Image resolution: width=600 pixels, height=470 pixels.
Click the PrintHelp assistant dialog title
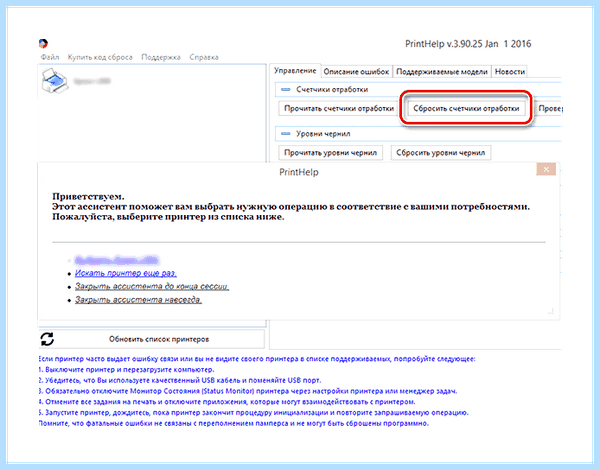(298, 172)
